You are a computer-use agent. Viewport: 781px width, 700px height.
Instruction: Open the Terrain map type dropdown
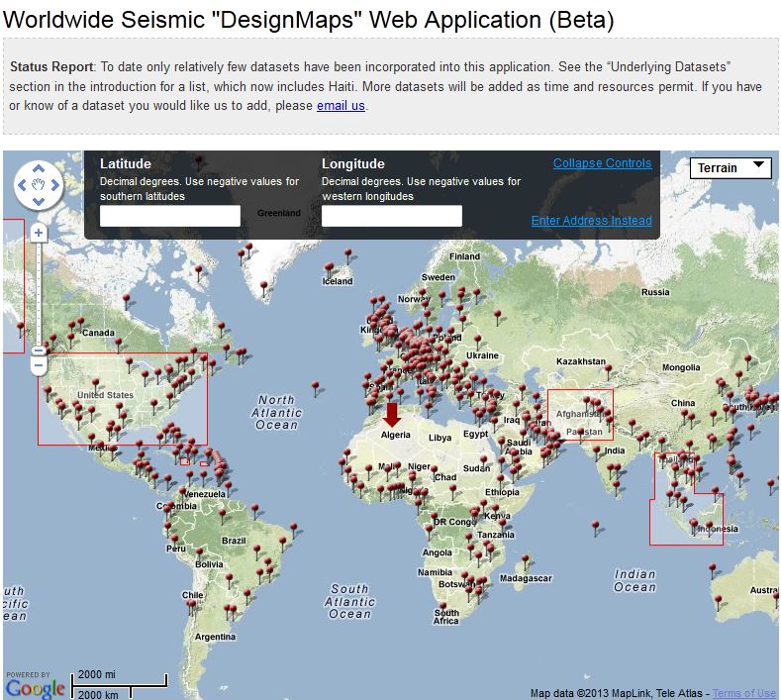click(730, 168)
